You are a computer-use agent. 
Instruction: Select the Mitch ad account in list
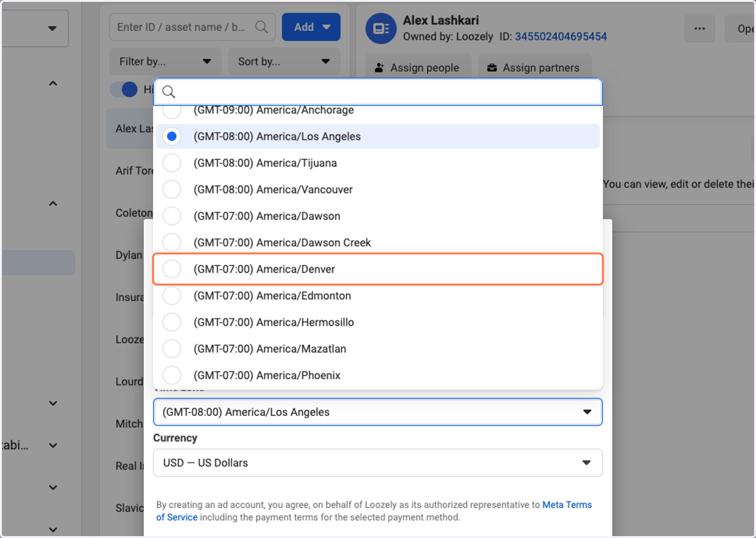(x=130, y=424)
